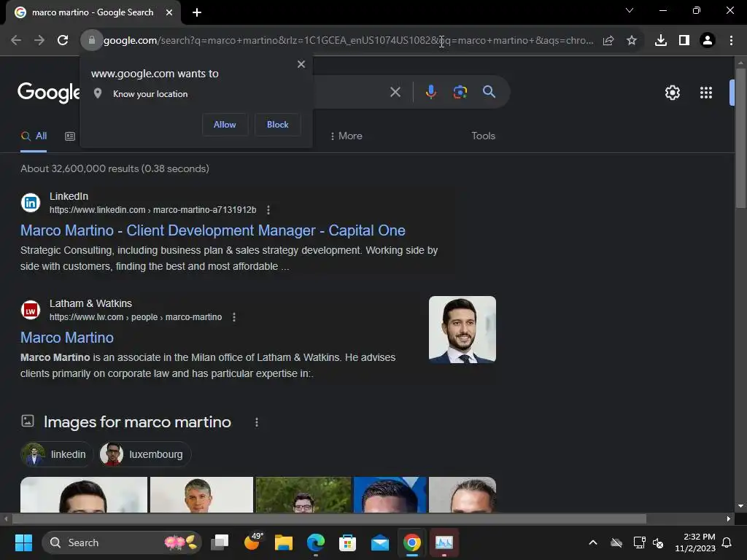Open options menu for Images for marco martino
The width and height of the screenshot is (747, 560).
pos(257,422)
